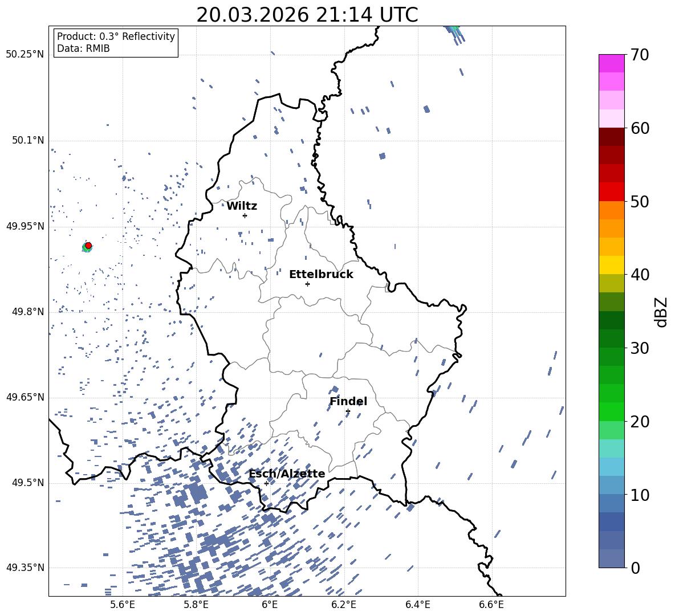Click the Esch/Alzette station cross marker

tap(266, 483)
